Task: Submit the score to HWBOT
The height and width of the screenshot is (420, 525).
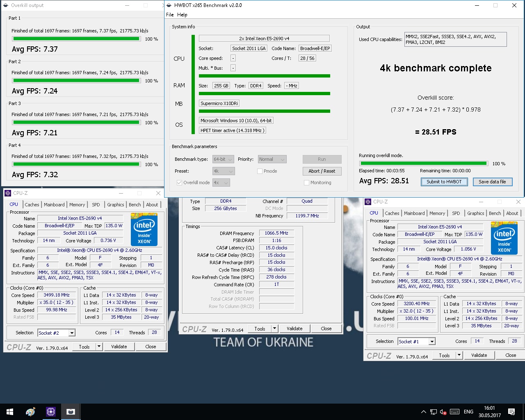Action: (x=444, y=182)
